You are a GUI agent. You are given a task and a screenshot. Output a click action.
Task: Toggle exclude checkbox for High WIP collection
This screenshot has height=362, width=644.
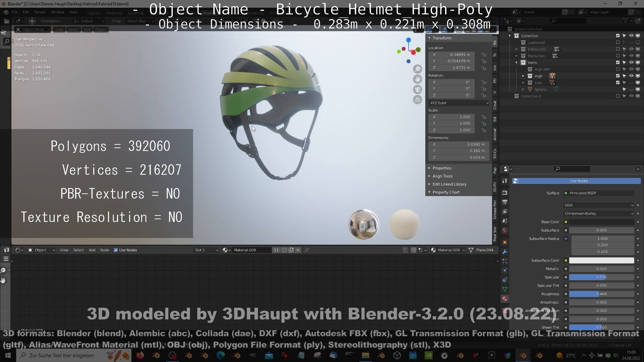click(x=618, y=69)
